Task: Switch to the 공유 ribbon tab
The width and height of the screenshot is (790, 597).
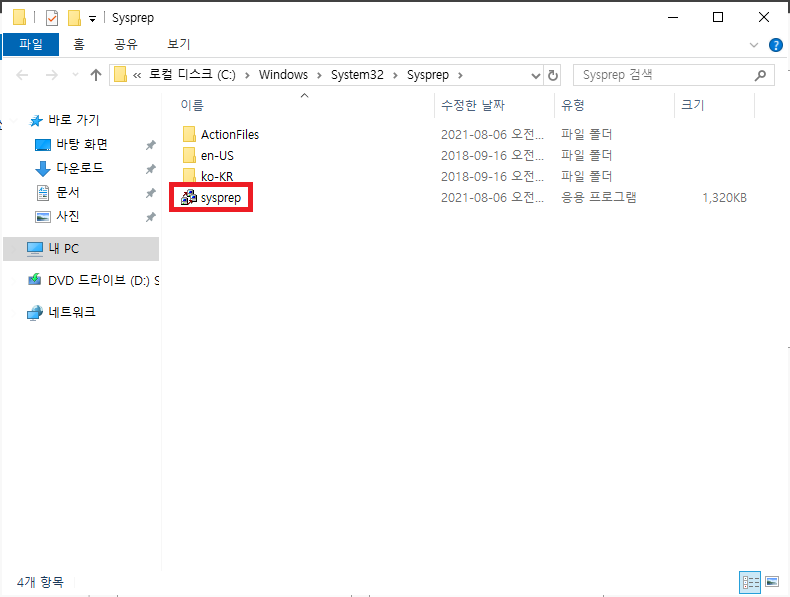Action: pyautogui.click(x=125, y=44)
